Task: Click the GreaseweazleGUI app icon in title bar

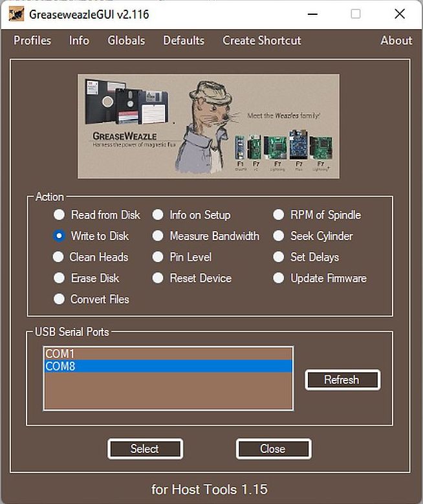Action: click(16, 14)
